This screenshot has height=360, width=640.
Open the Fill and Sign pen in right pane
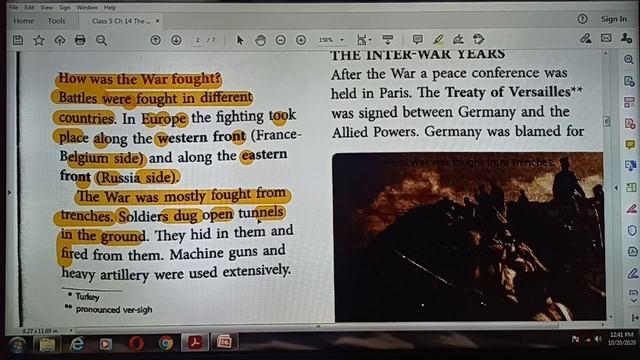pos(632,273)
